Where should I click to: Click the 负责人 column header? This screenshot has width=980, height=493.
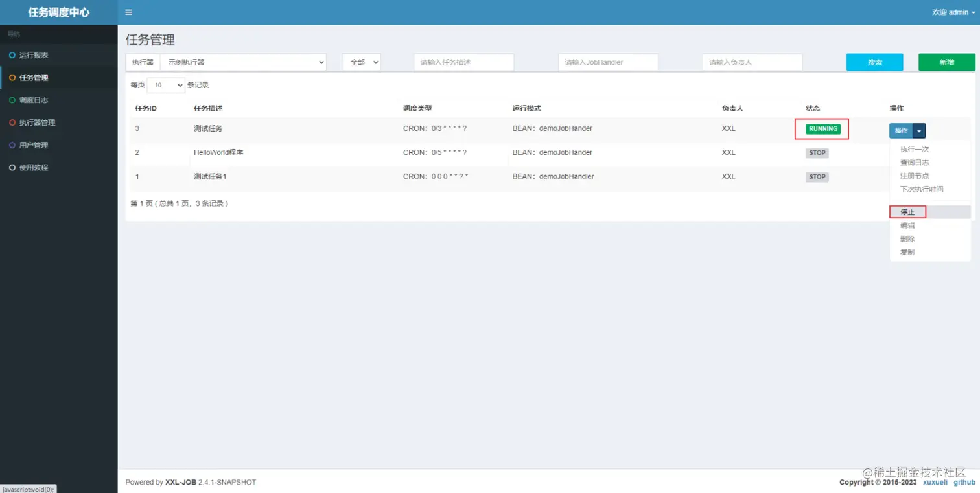click(732, 108)
